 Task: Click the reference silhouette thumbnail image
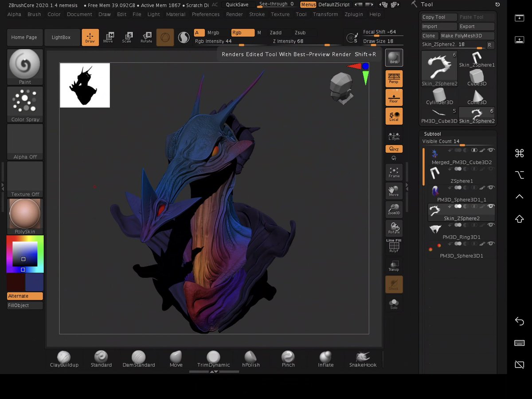click(85, 85)
